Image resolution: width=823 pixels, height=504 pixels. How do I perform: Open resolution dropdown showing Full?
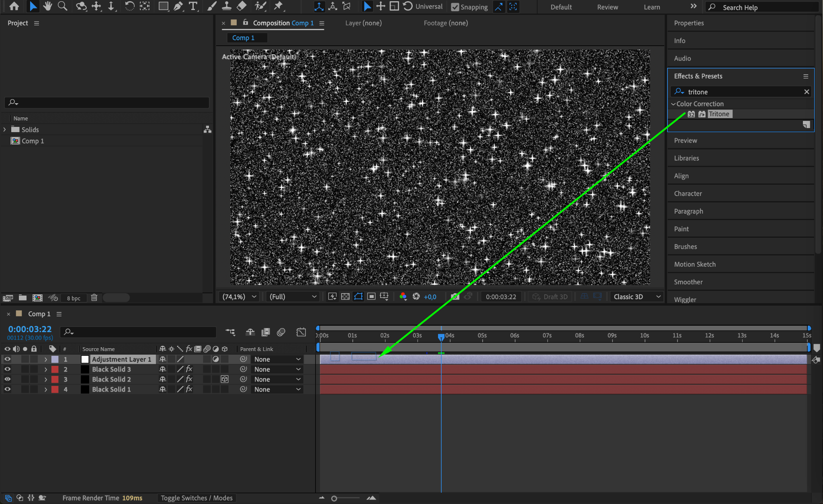click(293, 297)
